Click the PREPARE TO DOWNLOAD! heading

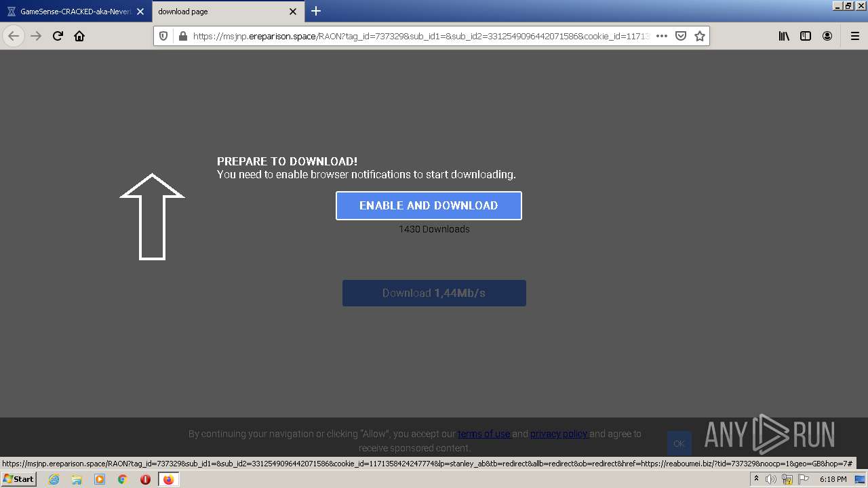click(287, 161)
